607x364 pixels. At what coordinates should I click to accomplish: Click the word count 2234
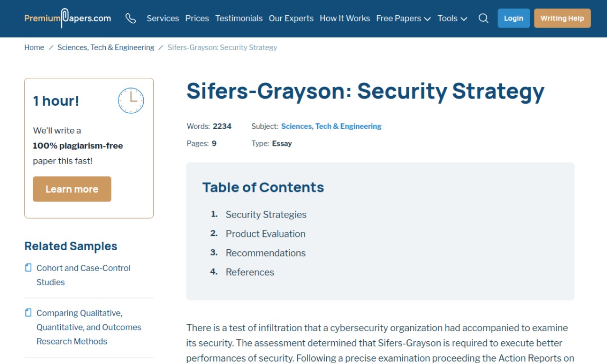[222, 126]
